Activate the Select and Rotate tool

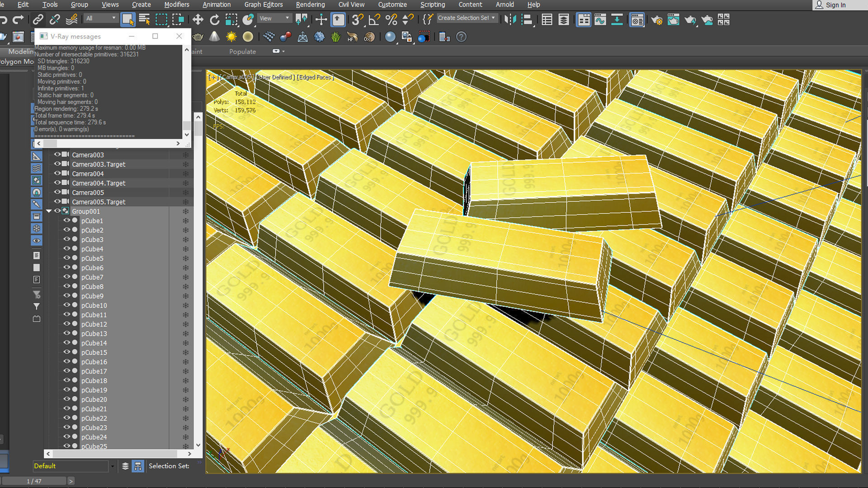[x=215, y=19]
